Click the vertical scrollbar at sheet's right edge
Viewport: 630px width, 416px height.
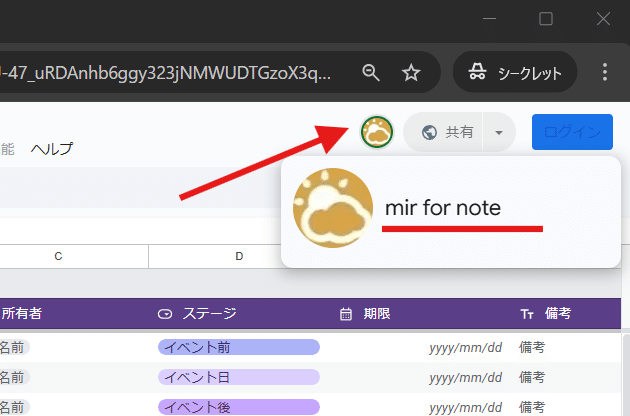626,374
